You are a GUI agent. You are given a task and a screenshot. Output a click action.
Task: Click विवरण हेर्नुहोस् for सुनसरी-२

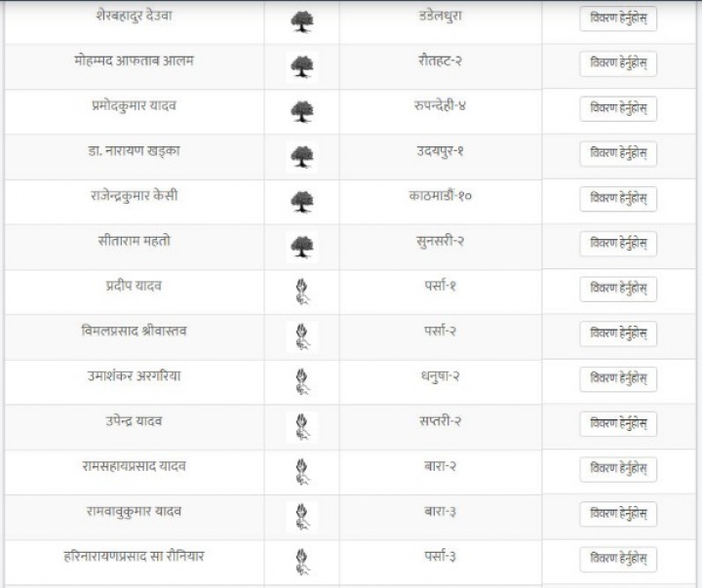[x=618, y=244]
